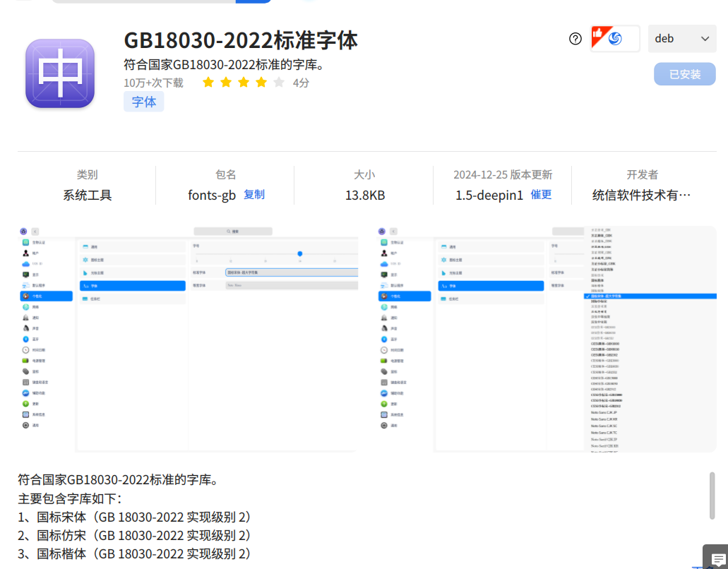Click the 国标仿宋 description line

tap(135, 536)
